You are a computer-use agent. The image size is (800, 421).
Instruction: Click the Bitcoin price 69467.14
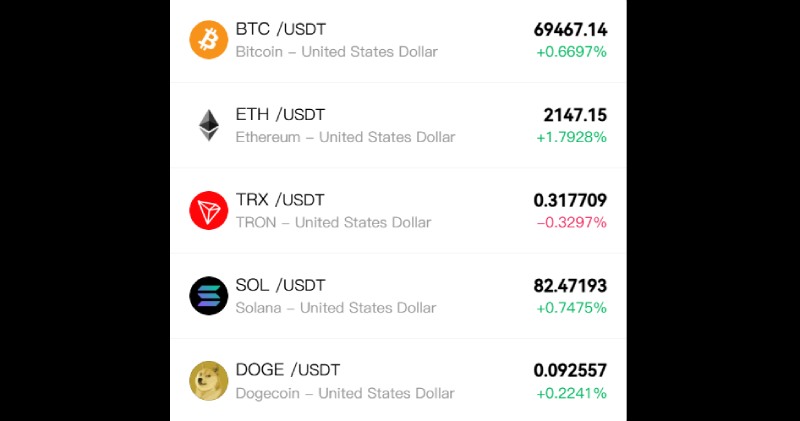[570, 30]
